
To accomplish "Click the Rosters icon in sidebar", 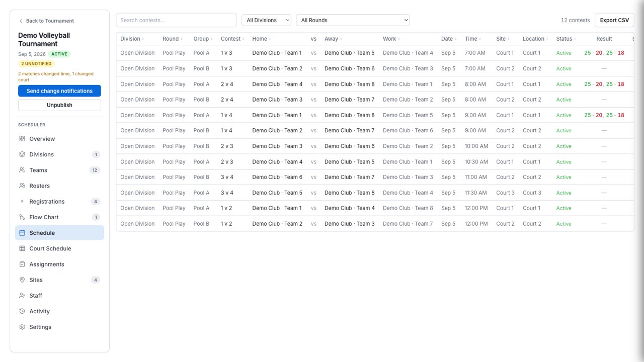I will point(22,186).
